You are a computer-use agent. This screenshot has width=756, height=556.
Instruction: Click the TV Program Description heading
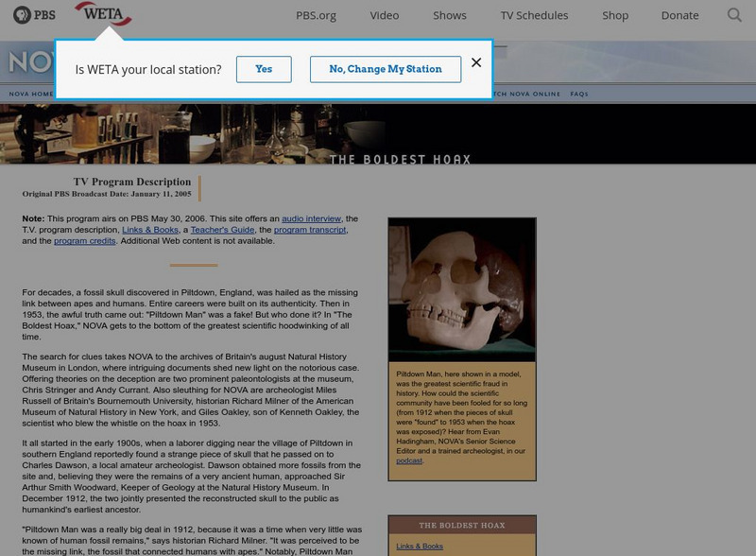tap(132, 182)
